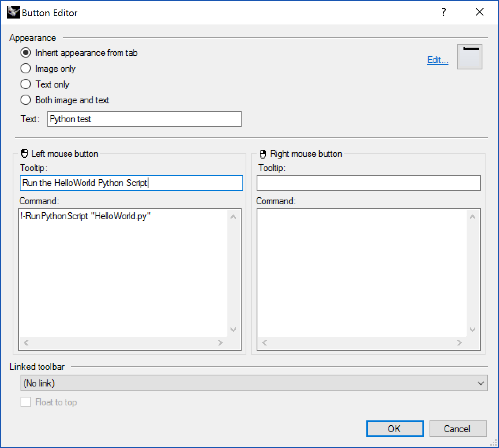
Task: Enable the Float to top checkbox
Action: click(26, 402)
